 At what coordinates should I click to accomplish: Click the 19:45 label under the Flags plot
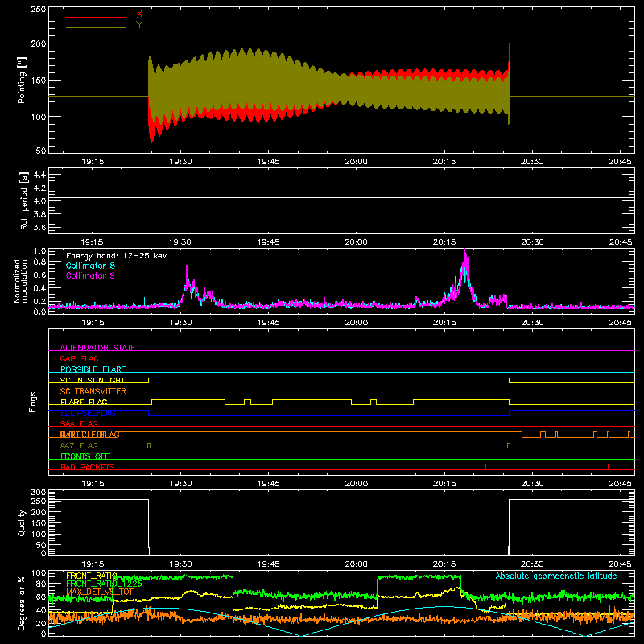[269, 484]
